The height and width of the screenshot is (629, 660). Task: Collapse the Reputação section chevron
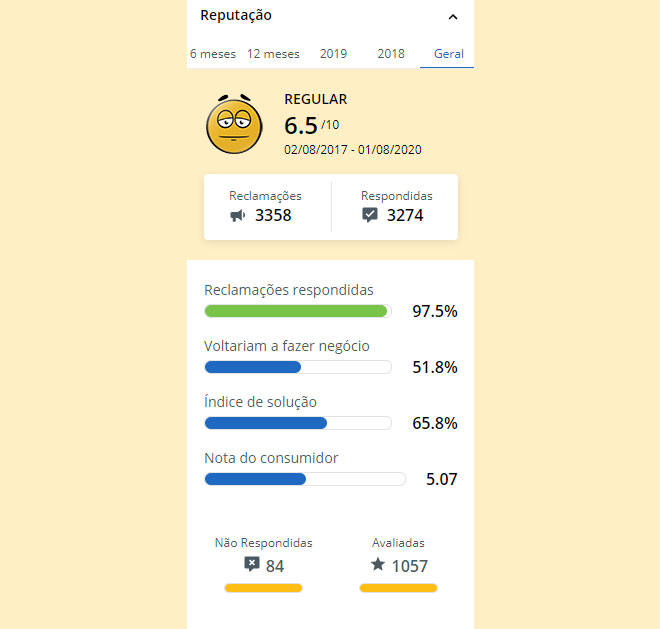(452, 17)
